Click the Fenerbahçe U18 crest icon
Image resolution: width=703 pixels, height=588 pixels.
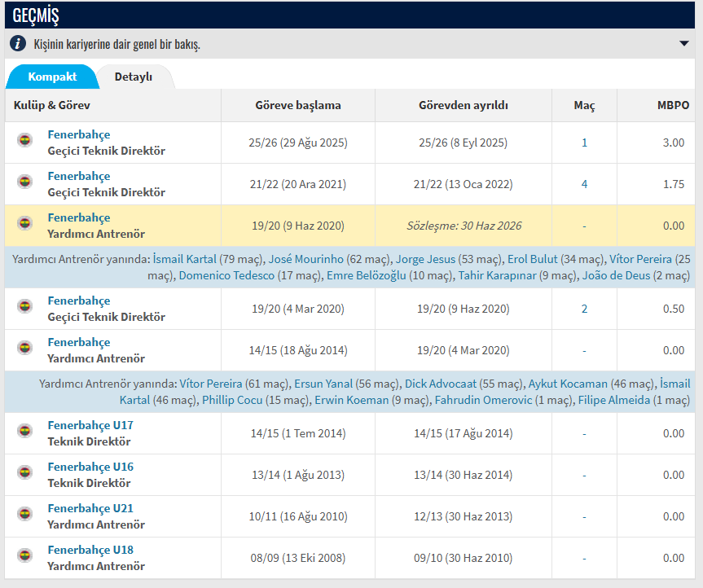(x=25, y=555)
